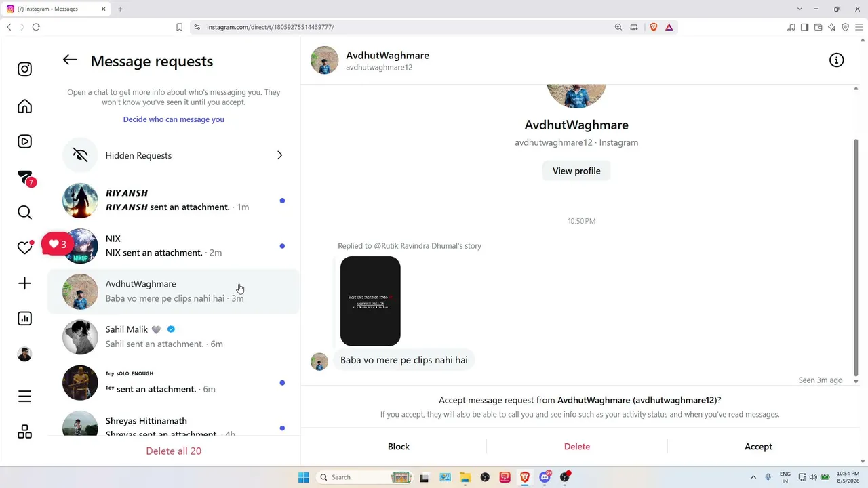
Task: Open the Reels icon in sidebar
Action: (x=24, y=142)
